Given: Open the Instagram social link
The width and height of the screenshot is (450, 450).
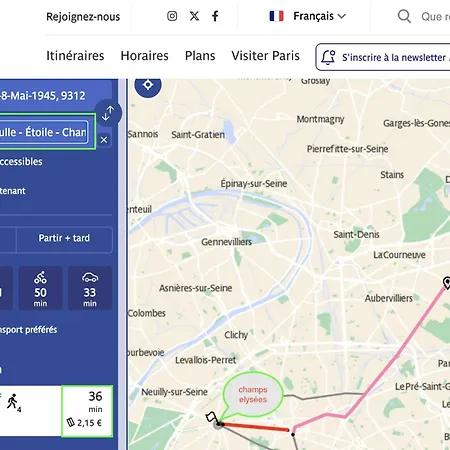Looking at the screenshot, I should pyautogui.click(x=172, y=16).
